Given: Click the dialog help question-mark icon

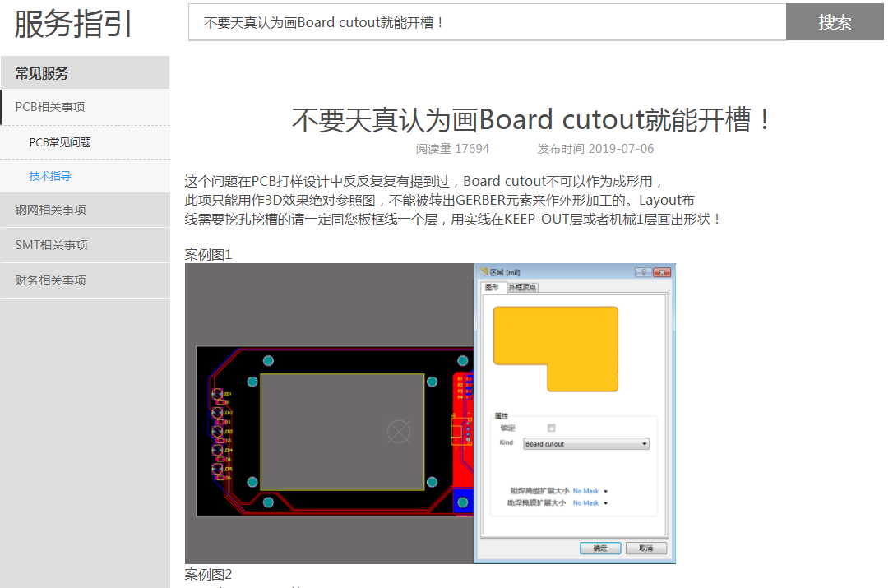Looking at the screenshot, I should coord(642,272).
